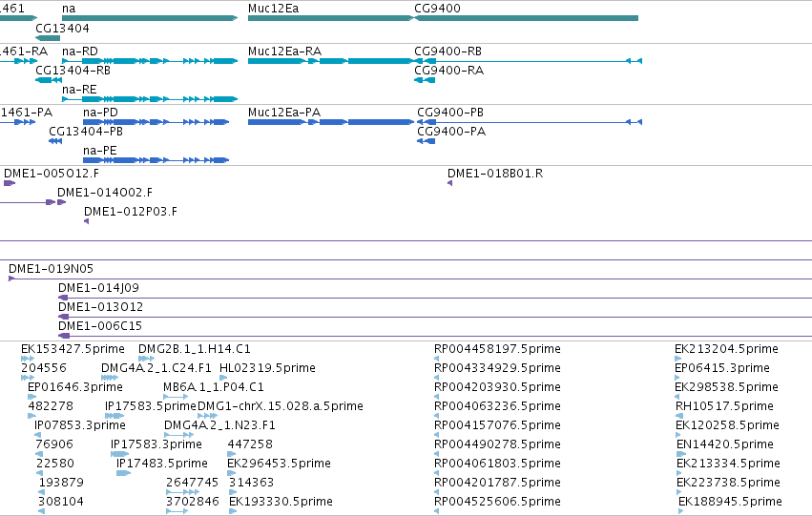Click MB6A.1_1.P04.C1 feature label
Viewport: 812px width, 516px height.
pyautogui.click(x=214, y=387)
